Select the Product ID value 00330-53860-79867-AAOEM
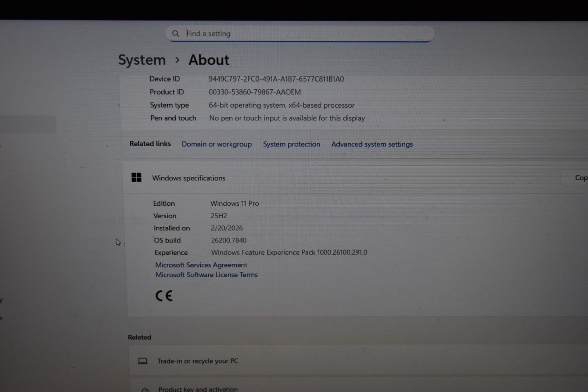The image size is (588, 392). coord(255,92)
